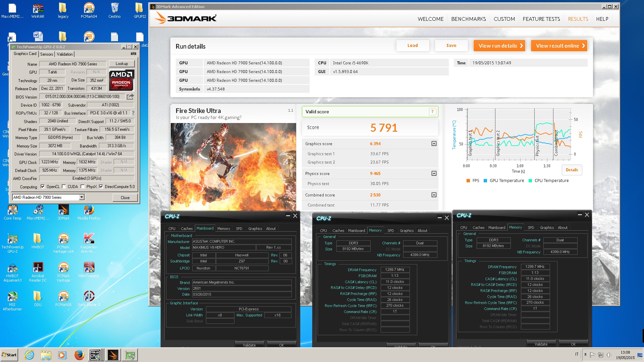Click GPU Temperature blue legend swatch
This screenshot has height=362, width=644.
click(x=485, y=181)
